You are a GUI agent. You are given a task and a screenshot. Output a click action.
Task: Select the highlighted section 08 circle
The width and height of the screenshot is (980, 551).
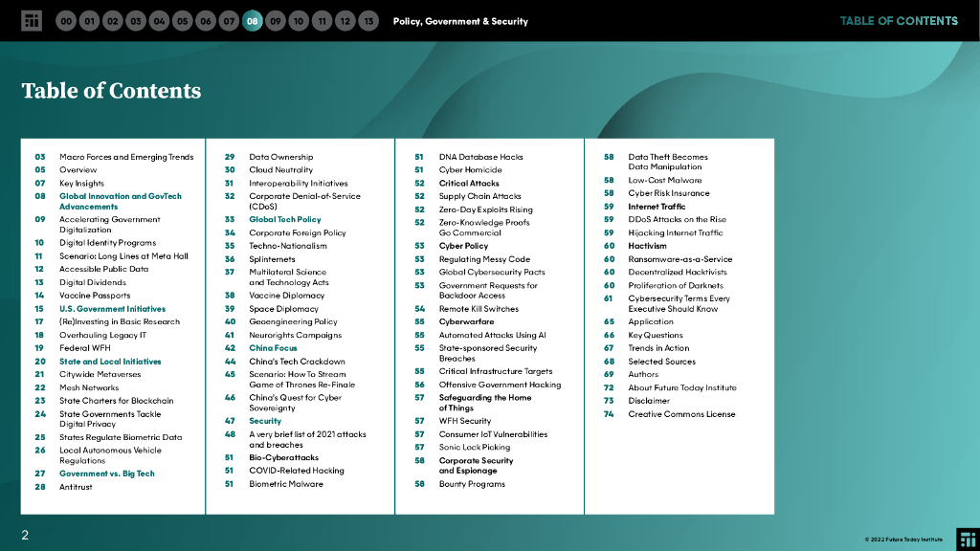252,21
